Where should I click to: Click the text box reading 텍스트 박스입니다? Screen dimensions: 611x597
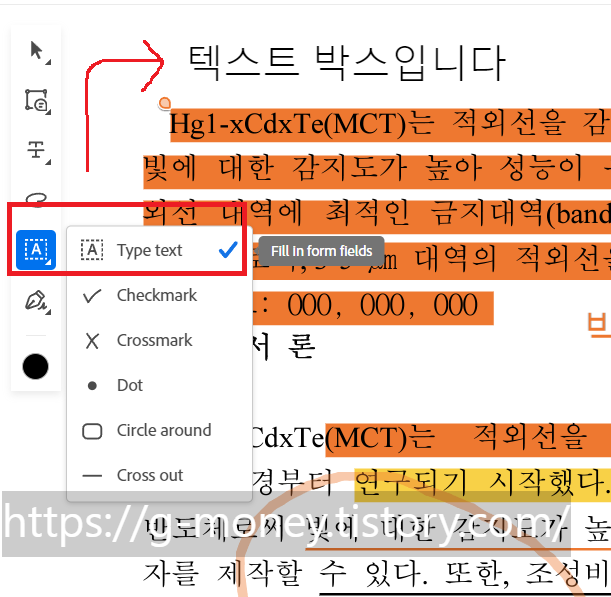click(x=347, y=62)
